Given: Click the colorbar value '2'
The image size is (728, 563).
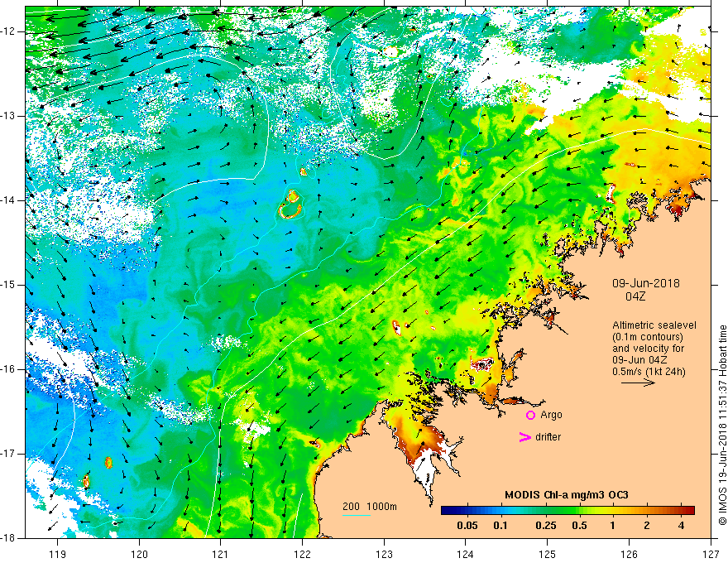Looking at the screenshot, I should tap(647, 526).
